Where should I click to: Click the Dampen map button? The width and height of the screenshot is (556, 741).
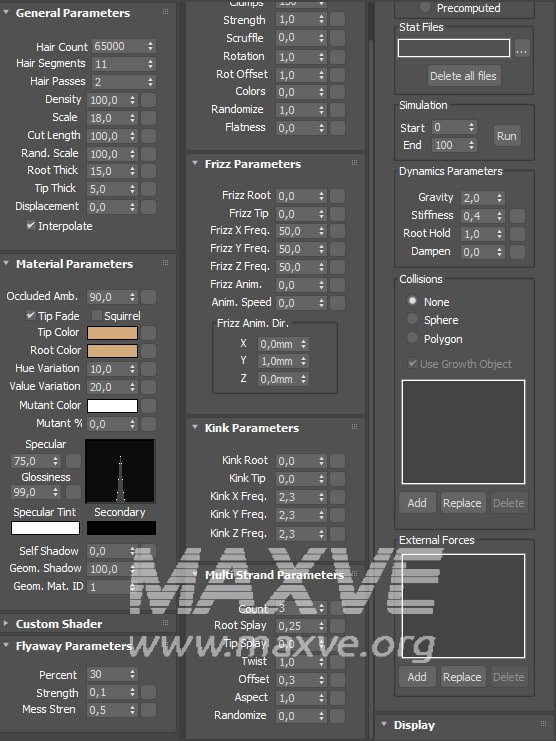point(517,252)
